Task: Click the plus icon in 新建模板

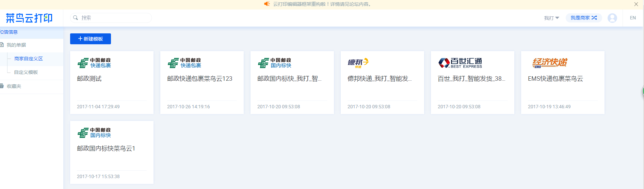Action: [80, 39]
